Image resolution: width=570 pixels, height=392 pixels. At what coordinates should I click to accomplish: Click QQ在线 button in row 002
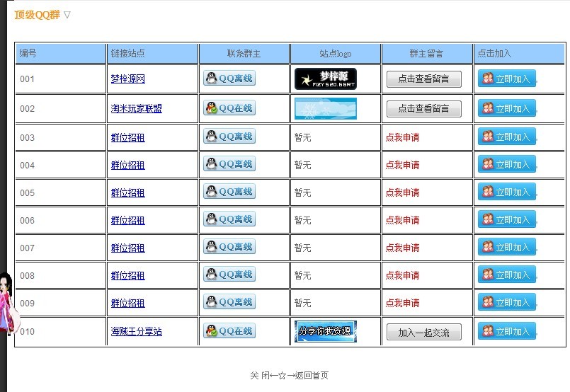click(x=229, y=108)
